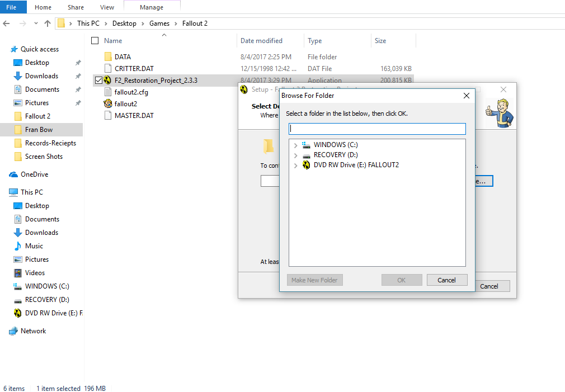Click the address bar folder icon
Viewport: 565px width, 392px height.
click(x=62, y=23)
